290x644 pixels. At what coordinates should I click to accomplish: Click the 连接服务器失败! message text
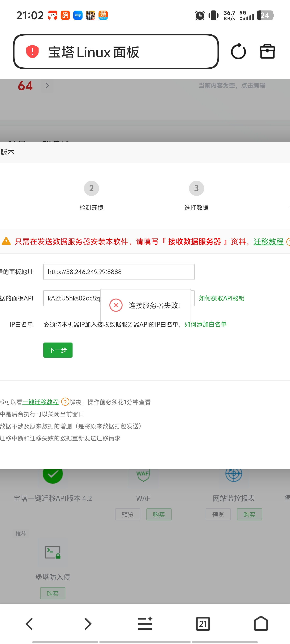(x=154, y=305)
